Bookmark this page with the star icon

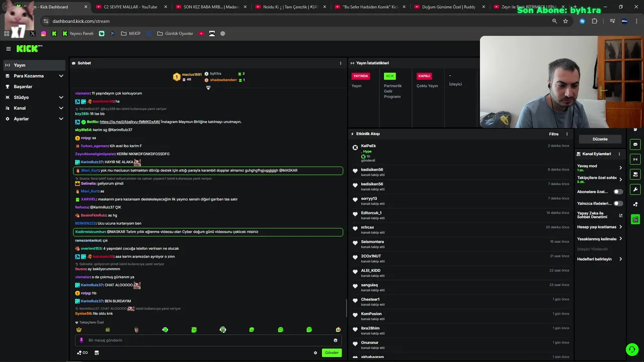click(566, 21)
